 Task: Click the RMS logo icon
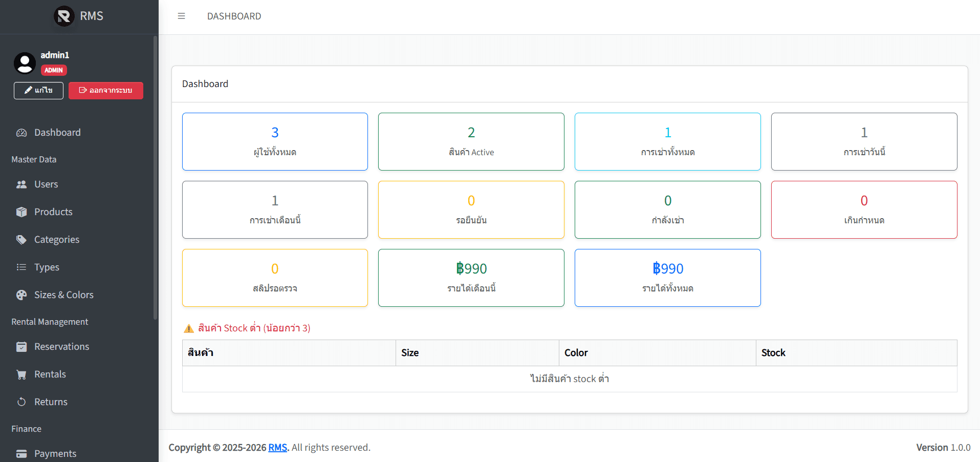click(64, 16)
